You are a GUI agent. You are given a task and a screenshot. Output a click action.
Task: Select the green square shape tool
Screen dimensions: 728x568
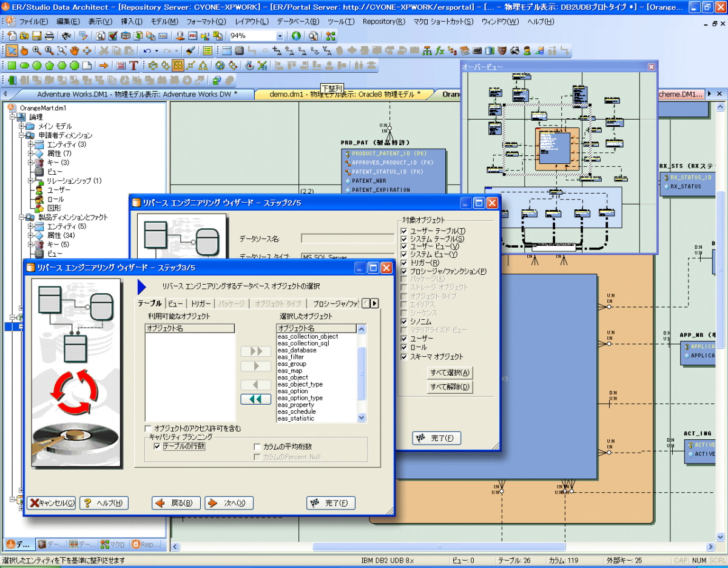click(12, 66)
